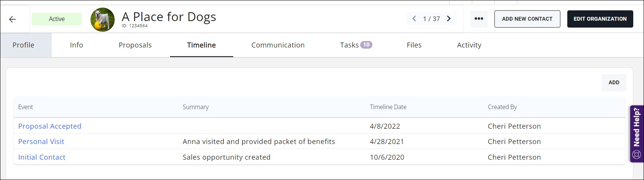Click the Active status badge

57,19
